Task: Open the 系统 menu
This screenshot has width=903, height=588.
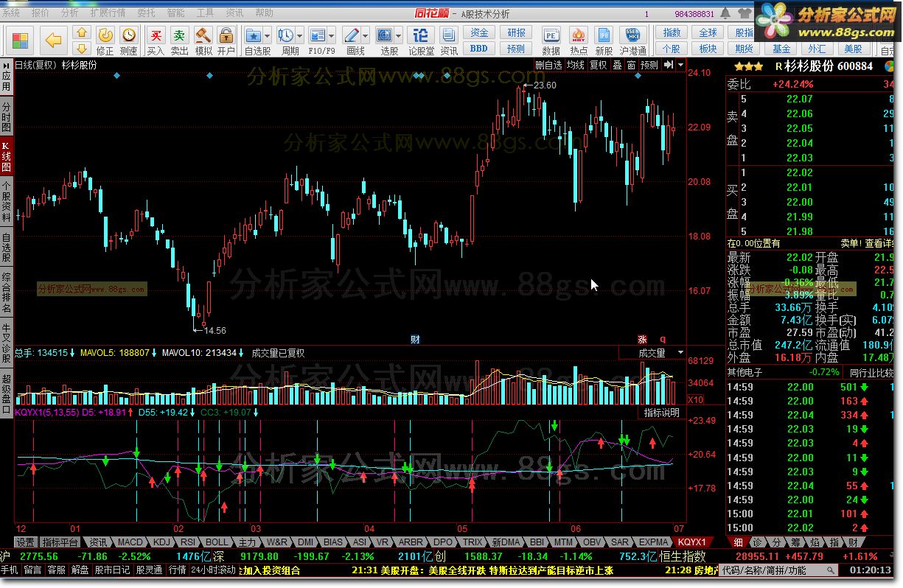Action: [11, 13]
